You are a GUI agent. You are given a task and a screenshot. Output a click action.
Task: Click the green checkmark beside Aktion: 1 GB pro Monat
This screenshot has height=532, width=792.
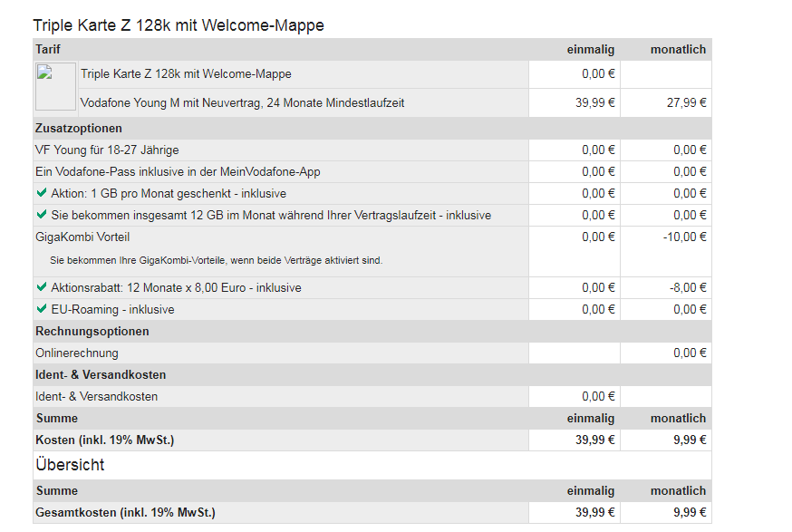coord(42,192)
